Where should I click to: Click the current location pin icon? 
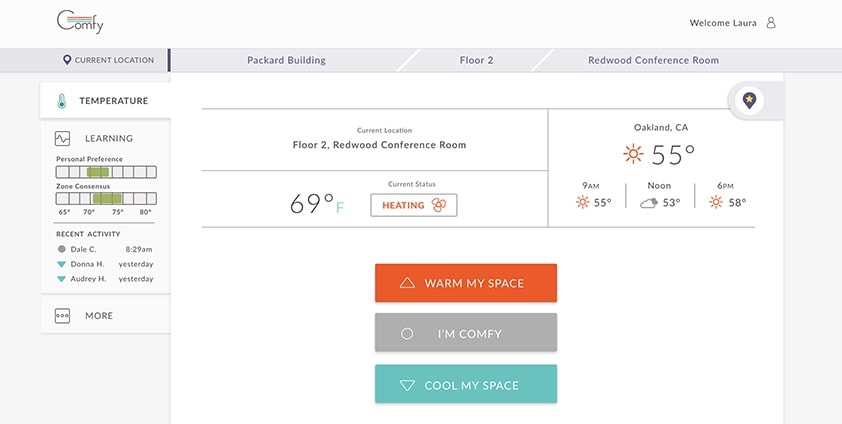67,60
